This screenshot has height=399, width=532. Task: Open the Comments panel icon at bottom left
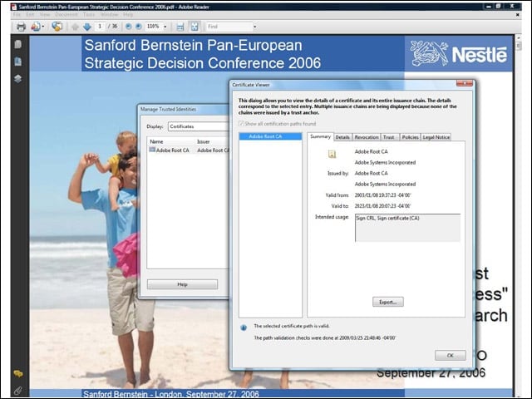18,374
